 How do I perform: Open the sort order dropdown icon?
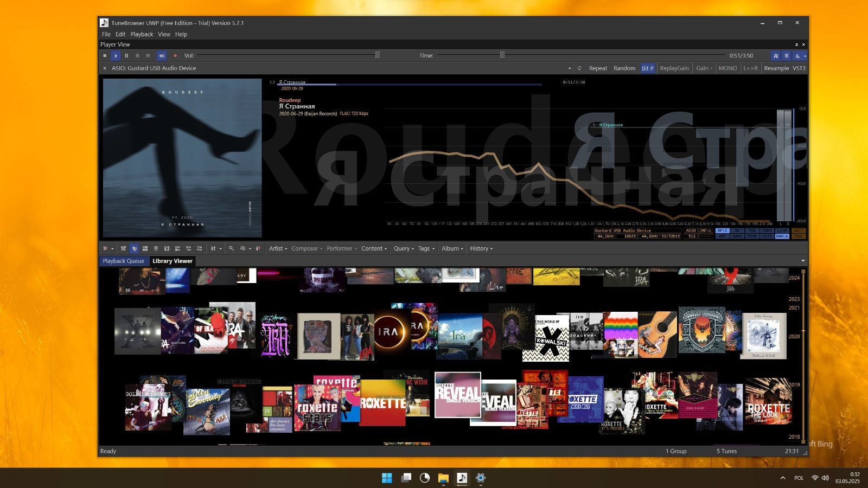coord(216,248)
